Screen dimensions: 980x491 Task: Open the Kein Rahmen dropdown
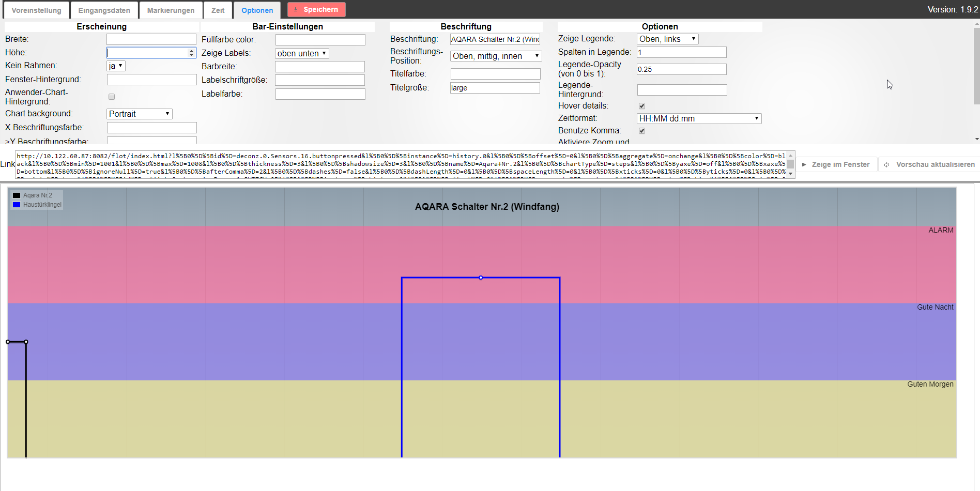click(116, 66)
